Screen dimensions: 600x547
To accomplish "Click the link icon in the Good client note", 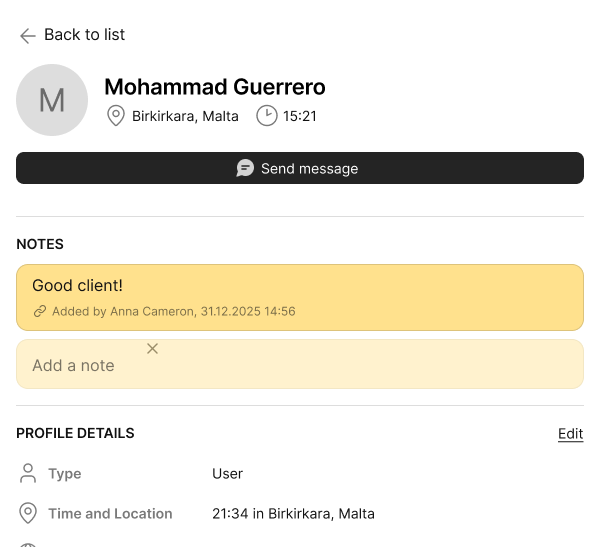I will point(40,312).
